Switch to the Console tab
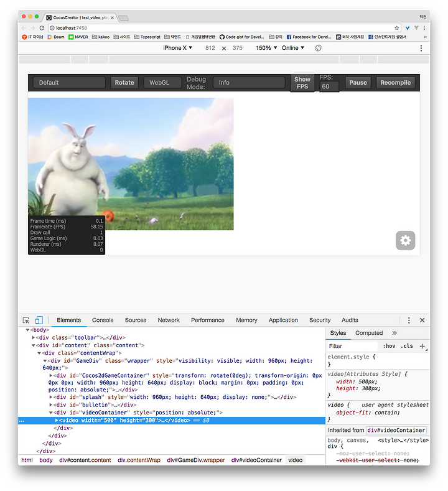This screenshot has height=491, width=448. coord(103,320)
